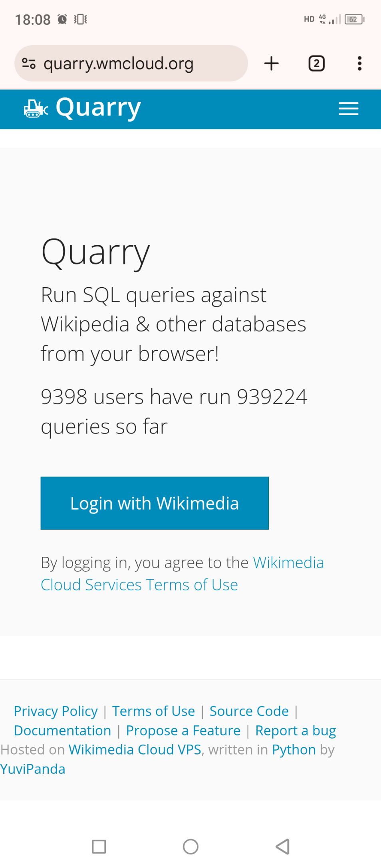
Task: Tap the Android home circle button
Action: pos(190,846)
